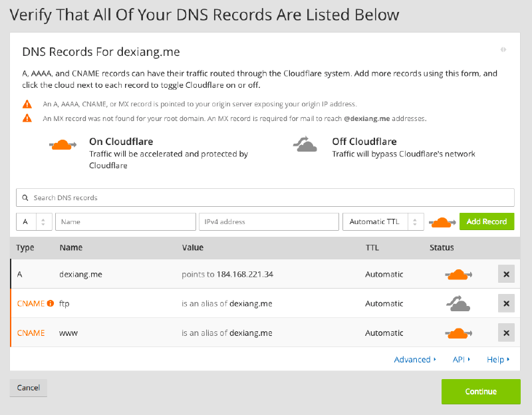Open the Help menu link

click(x=498, y=360)
